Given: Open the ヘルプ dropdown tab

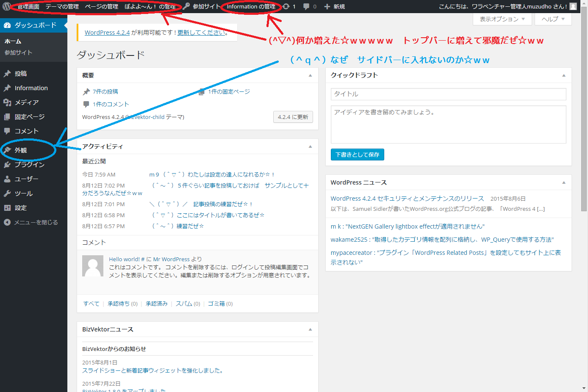Looking at the screenshot, I should (x=553, y=19).
